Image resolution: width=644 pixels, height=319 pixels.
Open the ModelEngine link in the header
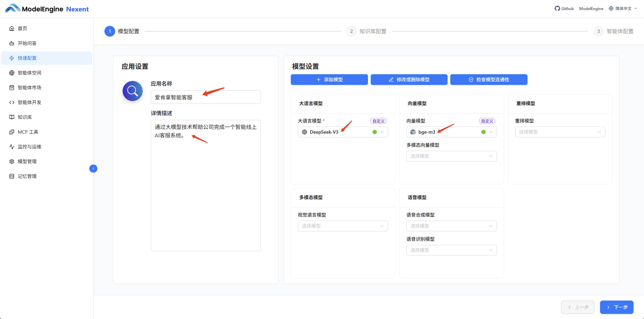pyautogui.click(x=591, y=8)
